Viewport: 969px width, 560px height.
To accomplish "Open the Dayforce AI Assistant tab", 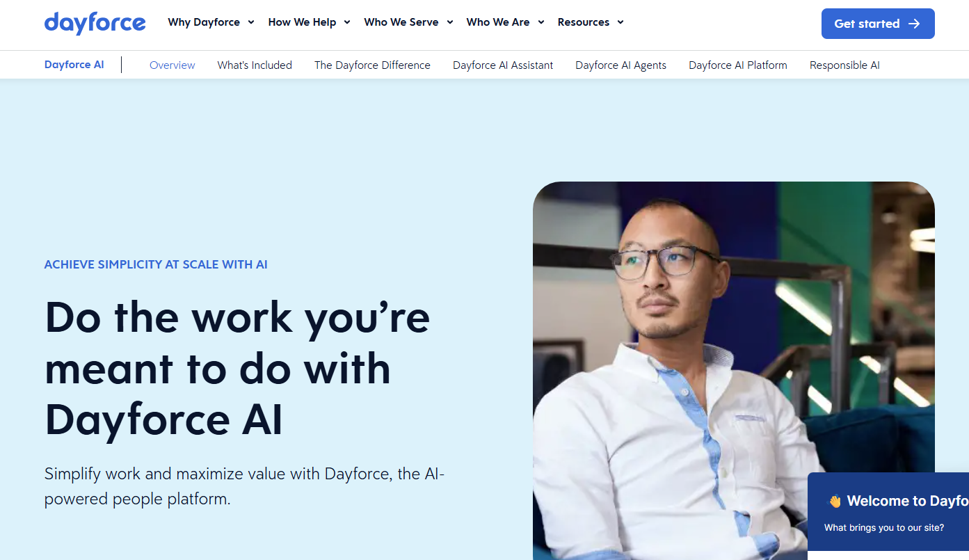I will coord(503,65).
